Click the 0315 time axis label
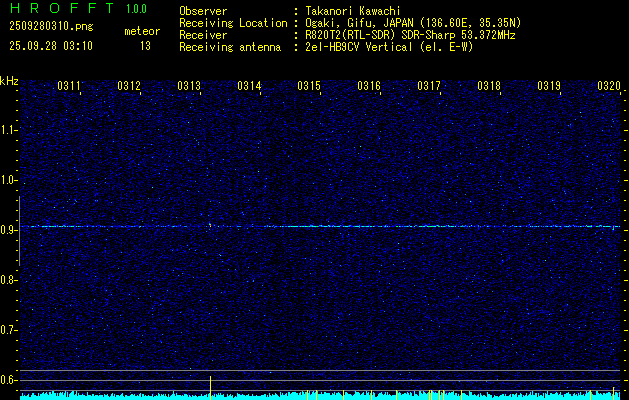This screenshot has width=629, height=400. 309,85
